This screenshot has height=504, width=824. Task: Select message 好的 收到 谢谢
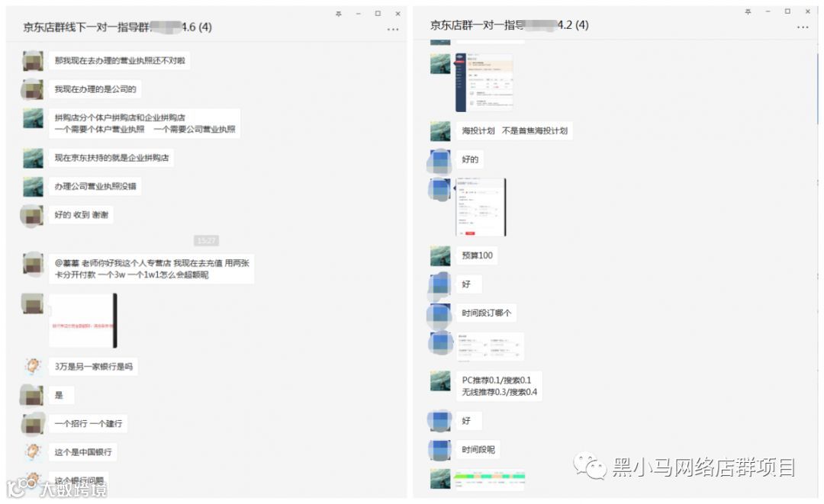tap(82, 215)
